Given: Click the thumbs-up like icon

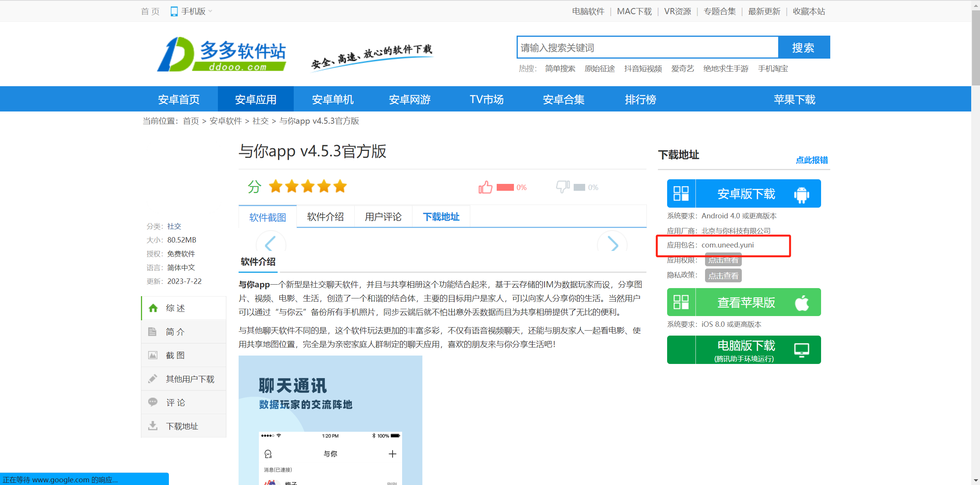Looking at the screenshot, I should [485, 187].
